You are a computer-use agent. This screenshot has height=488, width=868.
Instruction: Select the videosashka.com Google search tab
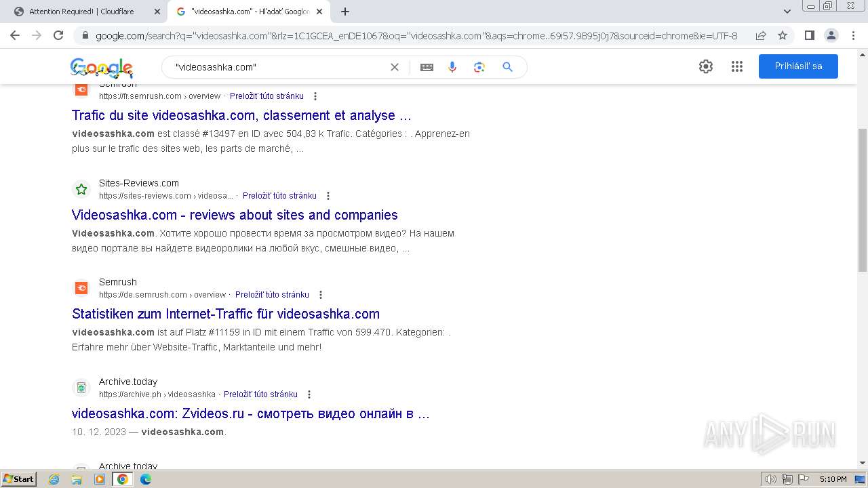249,12
